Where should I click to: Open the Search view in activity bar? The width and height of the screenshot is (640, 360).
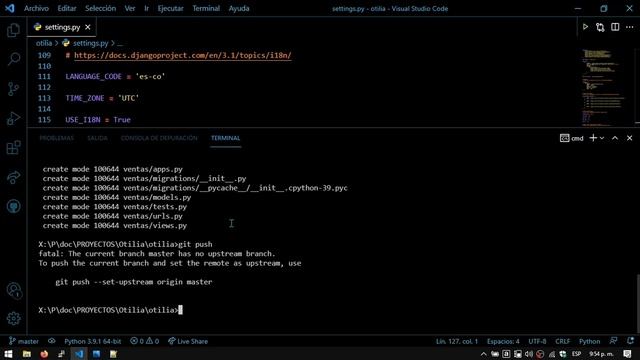pos(13,59)
